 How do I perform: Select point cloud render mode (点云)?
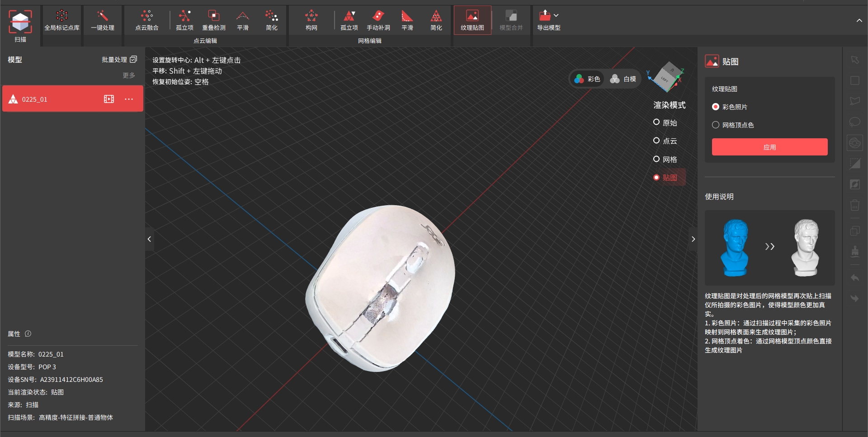pos(665,141)
